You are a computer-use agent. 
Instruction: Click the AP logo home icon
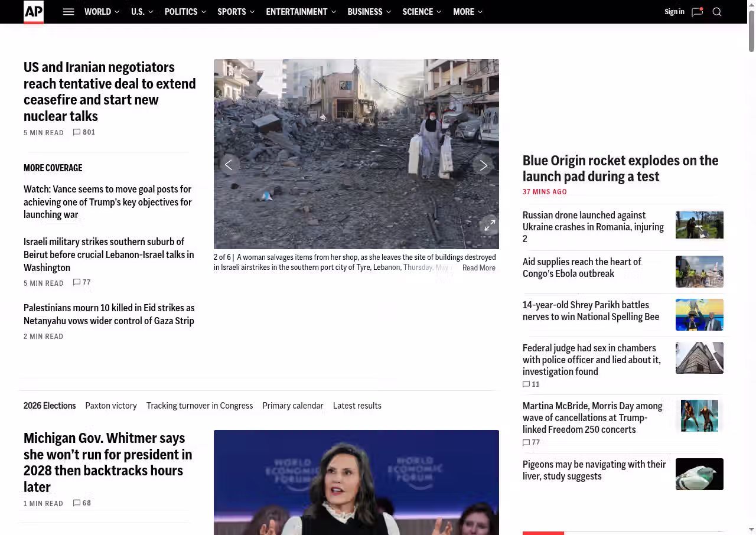[x=34, y=12]
